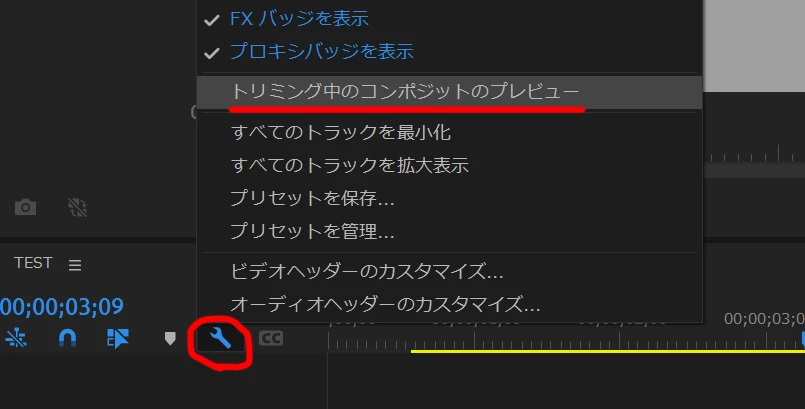The width and height of the screenshot is (805, 409).
Task: Click the wrench Timeline Display Settings icon
Action: point(221,339)
